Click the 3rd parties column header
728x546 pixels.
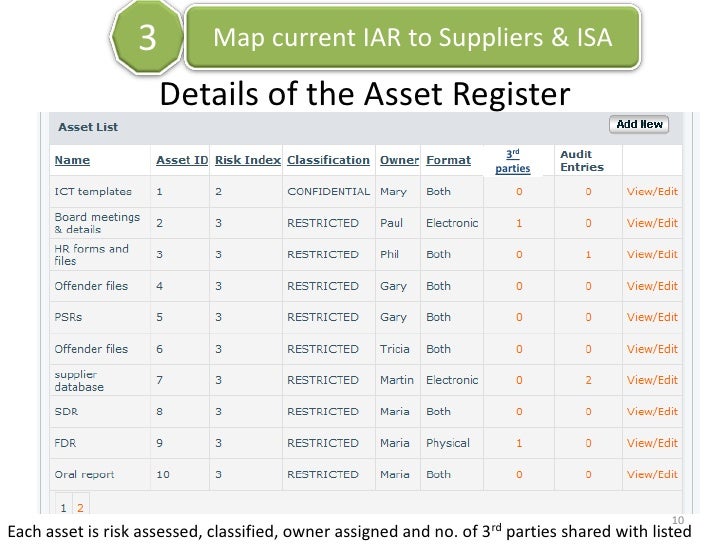pos(512,161)
